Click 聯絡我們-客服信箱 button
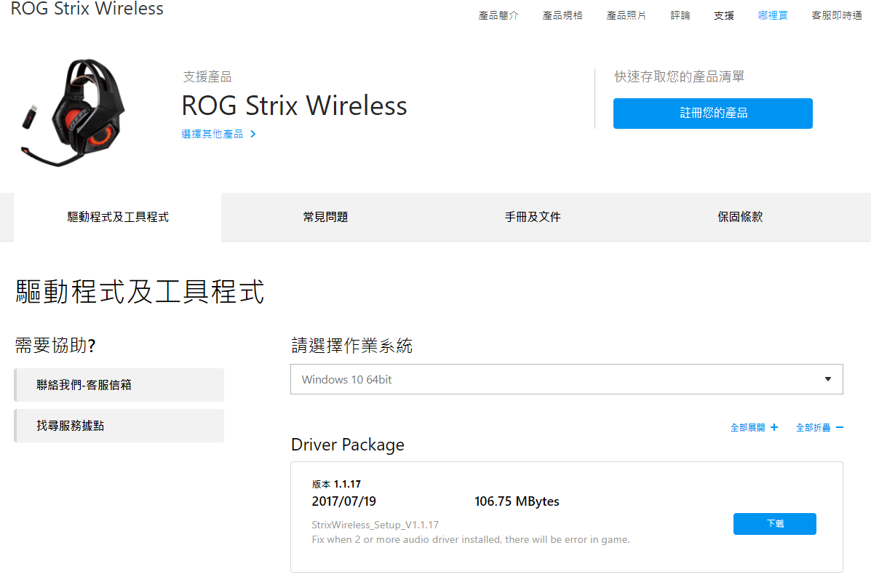 click(119, 384)
